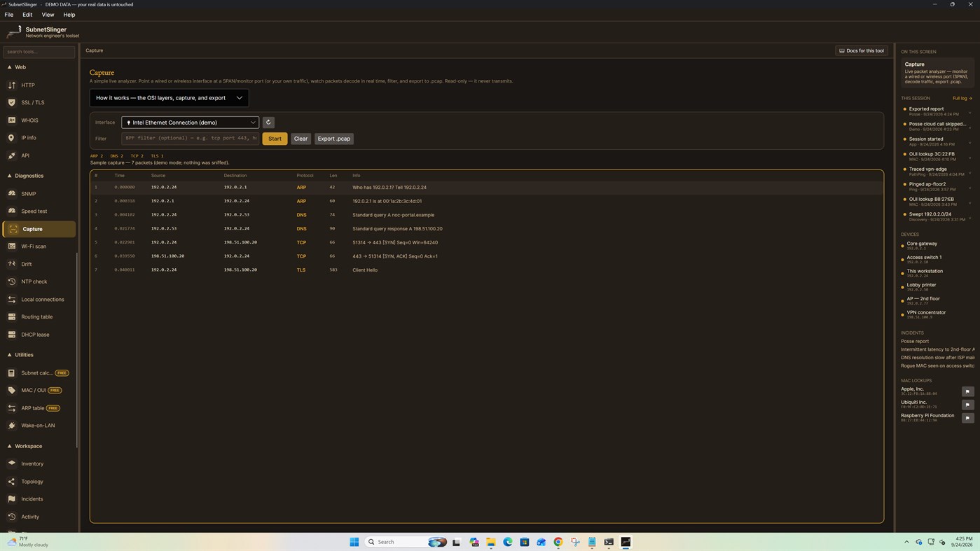Open the SNMP gauge icon
The image size is (980, 551).
[12, 193]
